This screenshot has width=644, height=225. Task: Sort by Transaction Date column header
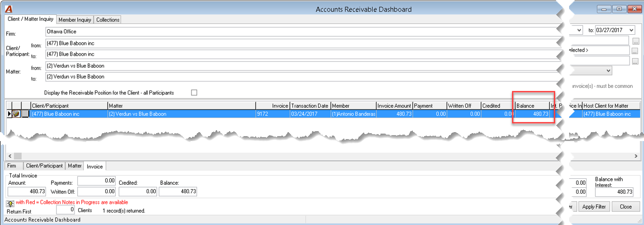click(x=310, y=106)
